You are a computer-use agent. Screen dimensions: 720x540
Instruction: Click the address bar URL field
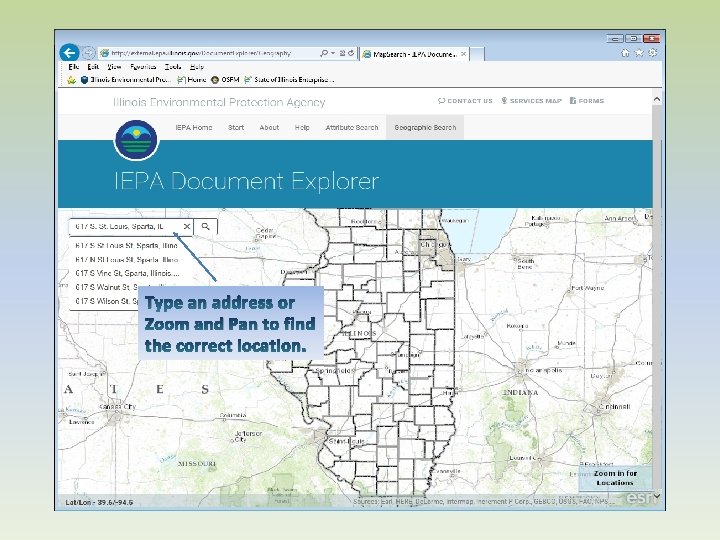pyautogui.click(x=207, y=53)
